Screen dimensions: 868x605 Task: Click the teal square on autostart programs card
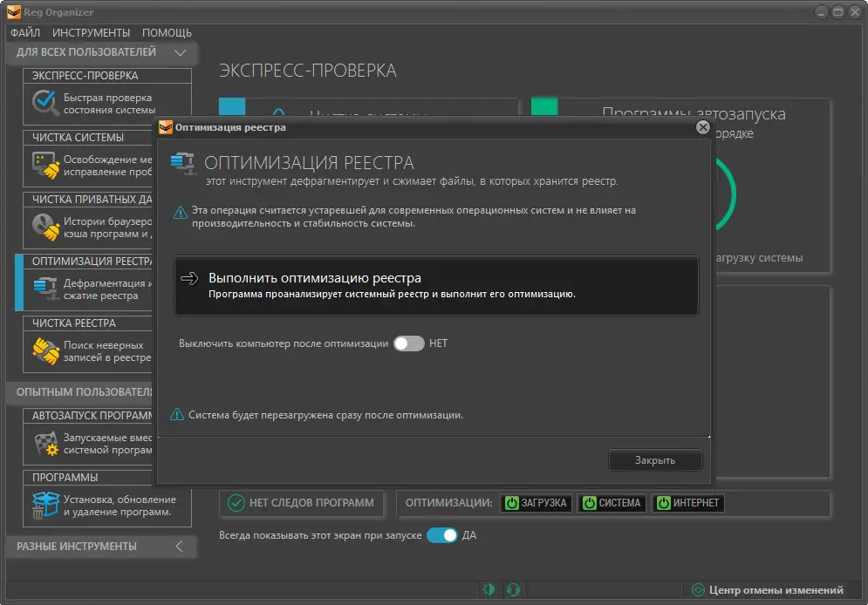544,106
